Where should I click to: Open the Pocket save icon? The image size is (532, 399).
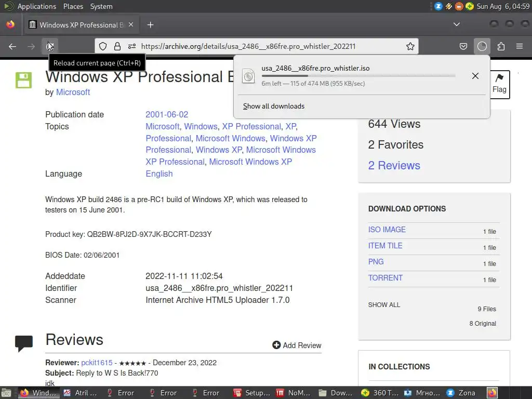(463, 46)
